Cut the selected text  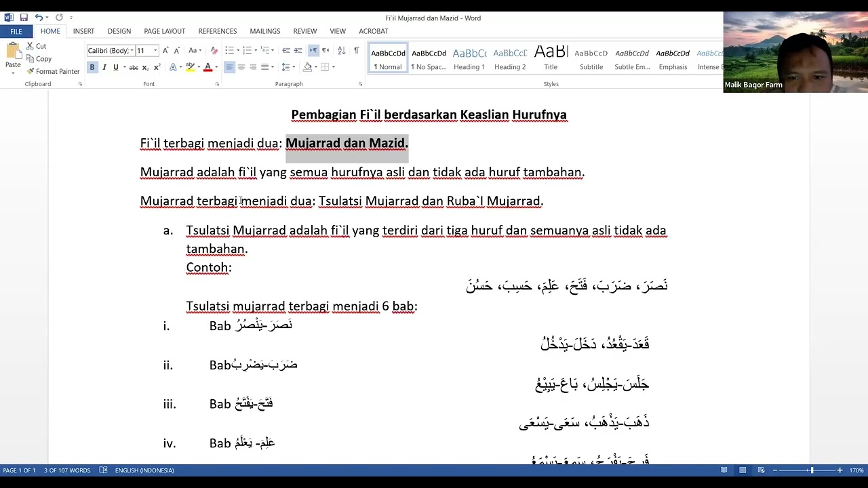pyautogui.click(x=36, y=46)
